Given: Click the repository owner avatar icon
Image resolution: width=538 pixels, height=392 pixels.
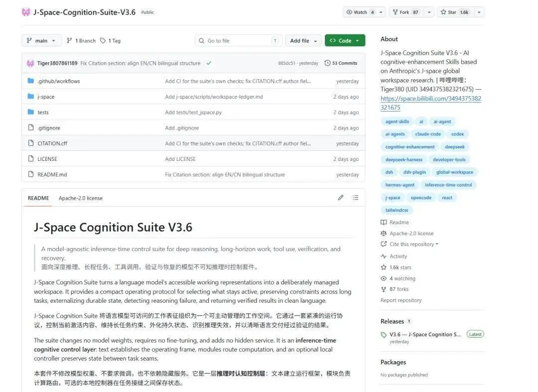Looking at the screenshot, I should [26, 12].
